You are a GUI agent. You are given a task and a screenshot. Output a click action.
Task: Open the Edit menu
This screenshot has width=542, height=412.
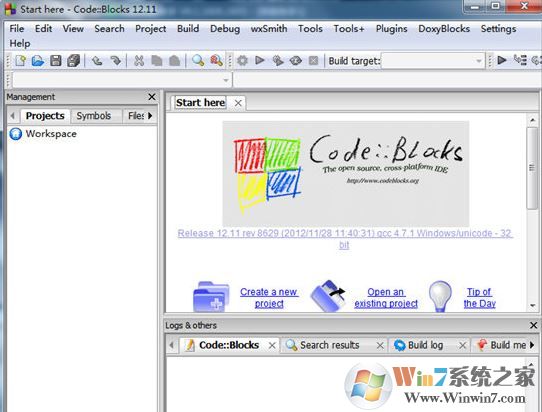(x=43, y=29)
